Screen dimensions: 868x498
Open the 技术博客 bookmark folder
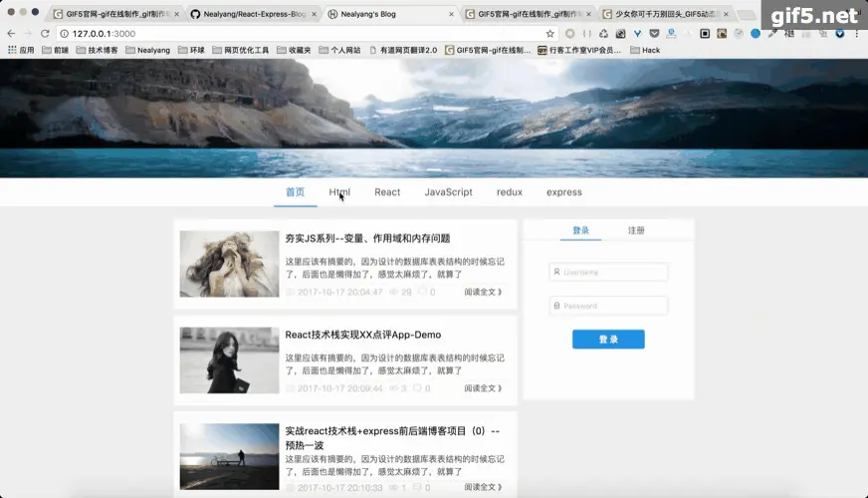(x=97, y=51)
